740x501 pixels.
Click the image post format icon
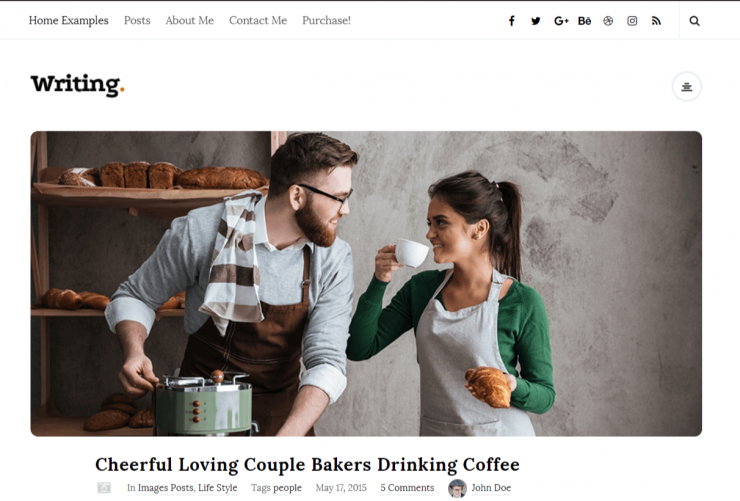[x=104, y=488]
